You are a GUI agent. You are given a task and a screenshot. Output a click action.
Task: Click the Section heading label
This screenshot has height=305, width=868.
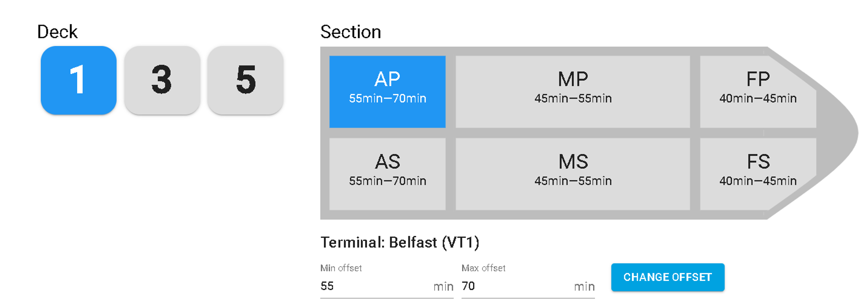[350, 32]
